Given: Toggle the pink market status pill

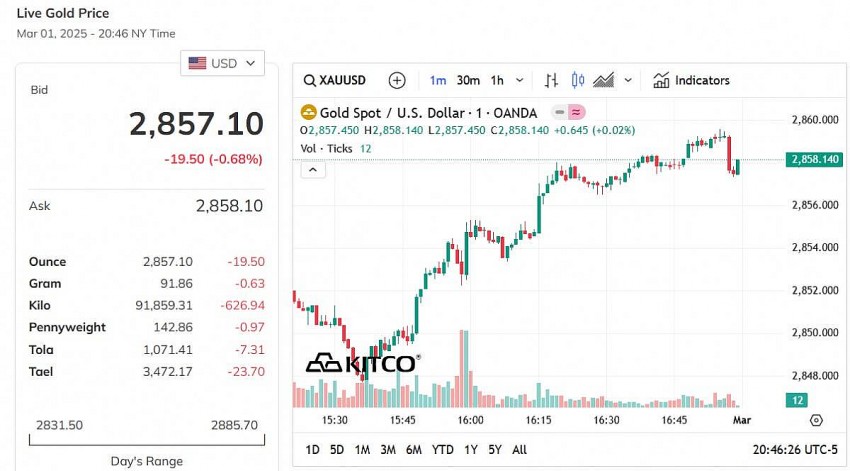Looking at the screenshot, I should [x=577, y=113].
